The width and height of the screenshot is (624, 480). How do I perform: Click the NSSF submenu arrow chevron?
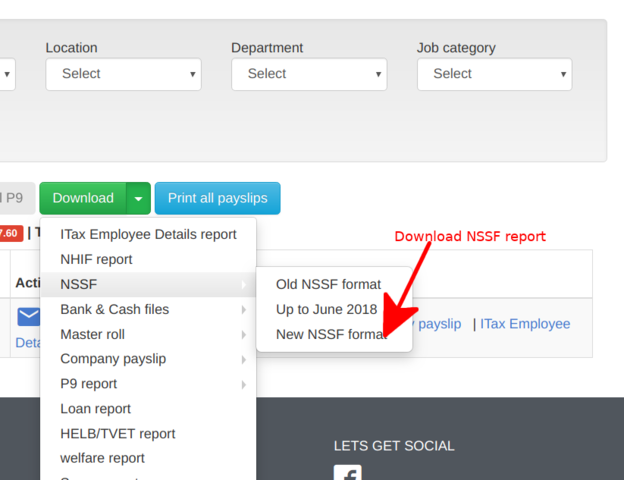tap(244, 285)
